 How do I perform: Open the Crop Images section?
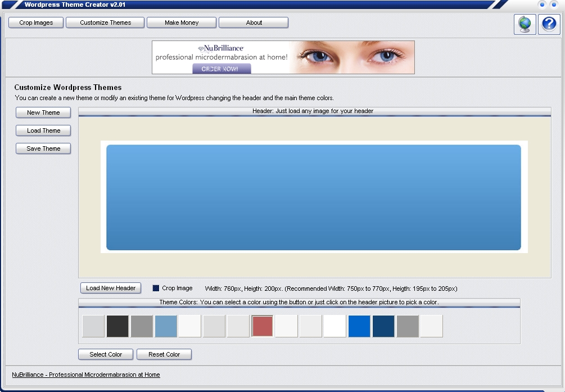pos(36,22)
